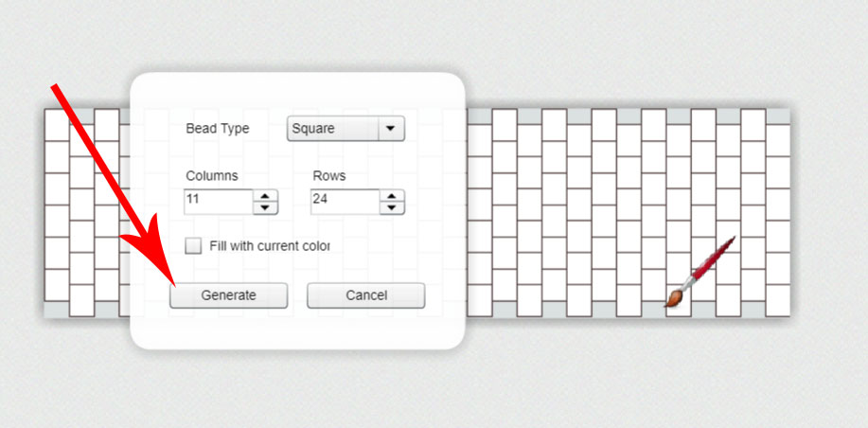The width and height of the screenshot is (868, 428).
Task: Increase Rows with the up arrow
Action: pyautogui.click(x=392, y=196)
